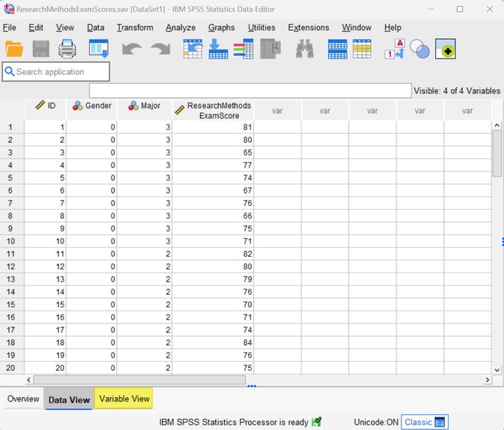Switch to Variable View

(x=123, y=399)
